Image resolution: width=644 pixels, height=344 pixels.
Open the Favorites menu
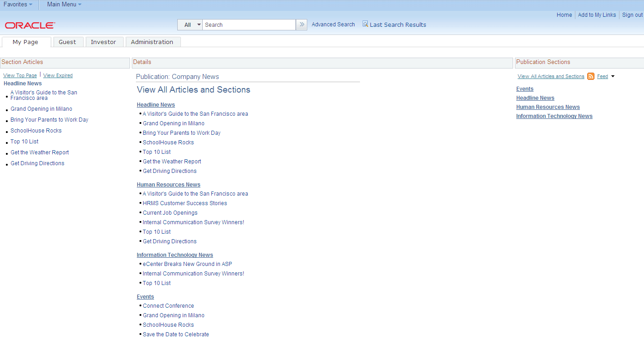click(x=17, y=5)
